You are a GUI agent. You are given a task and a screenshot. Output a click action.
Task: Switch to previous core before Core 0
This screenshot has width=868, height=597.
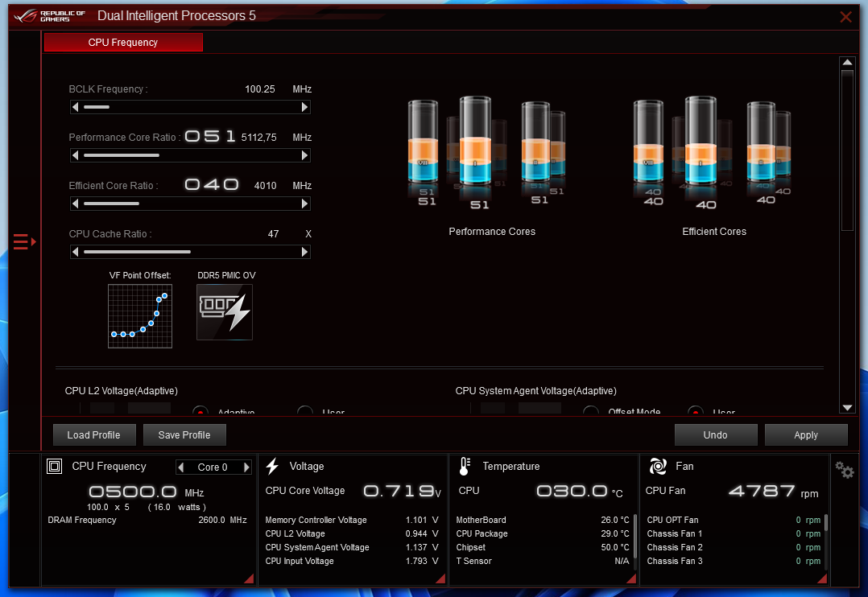pos(180,467)
